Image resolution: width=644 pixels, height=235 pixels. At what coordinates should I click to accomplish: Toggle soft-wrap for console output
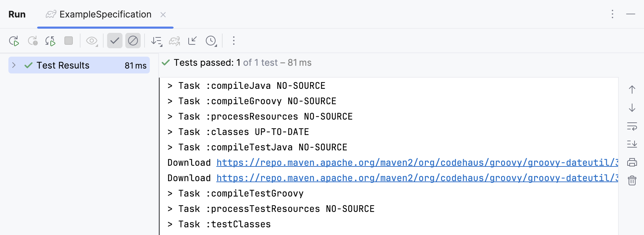click(632, 127)
